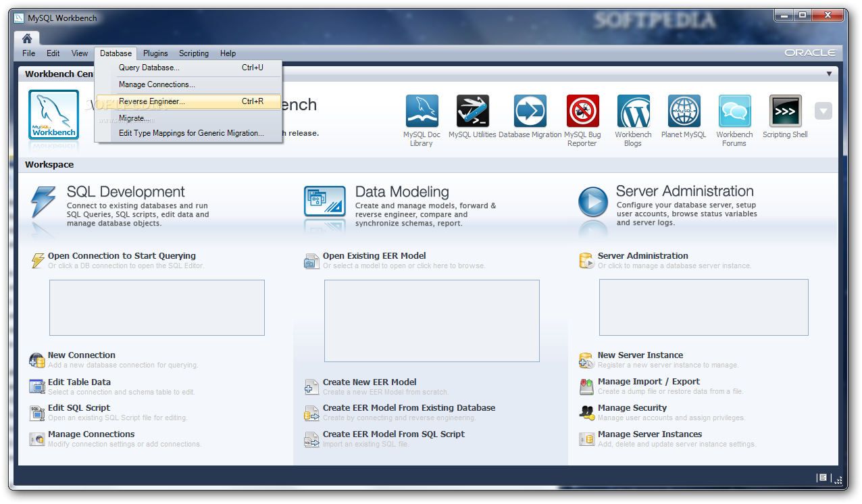
Task: Choose Manage Connections... in Database menu
Action: click(188, 84)
